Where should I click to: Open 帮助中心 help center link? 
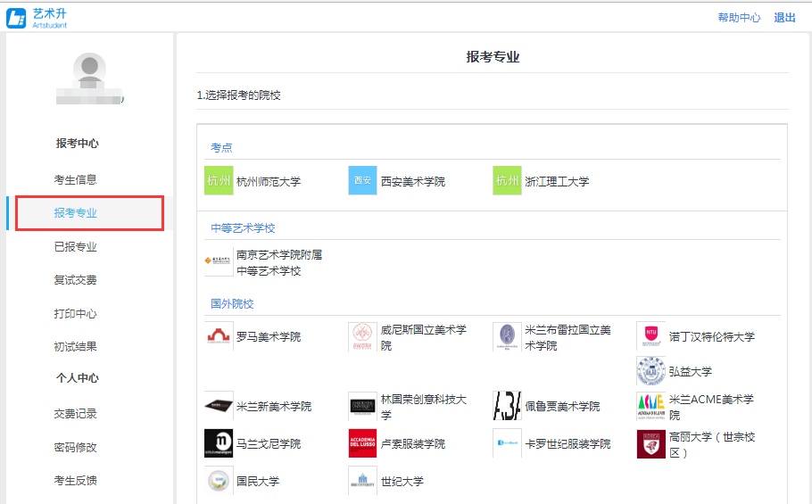[739, 17]
